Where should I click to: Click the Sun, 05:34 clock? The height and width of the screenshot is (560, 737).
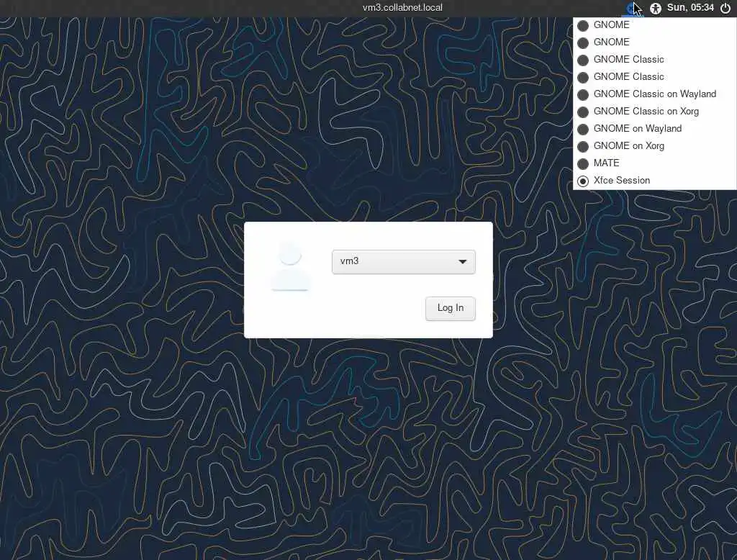pyautogui.click(x=690, y=7)
